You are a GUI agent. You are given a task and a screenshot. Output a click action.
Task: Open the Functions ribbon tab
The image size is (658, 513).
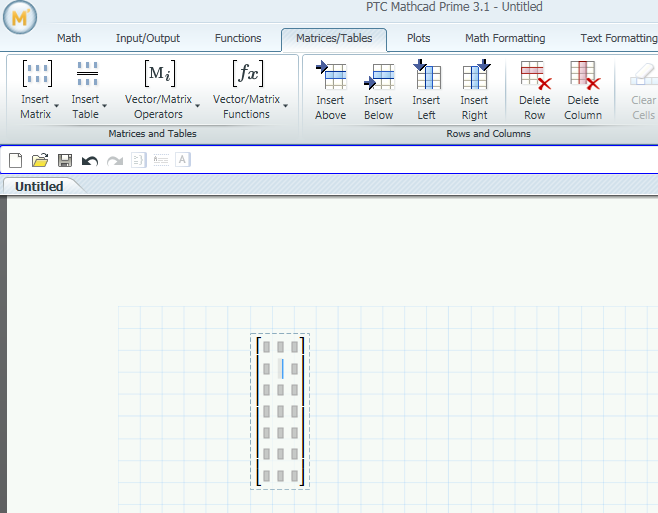click(238, 38)
